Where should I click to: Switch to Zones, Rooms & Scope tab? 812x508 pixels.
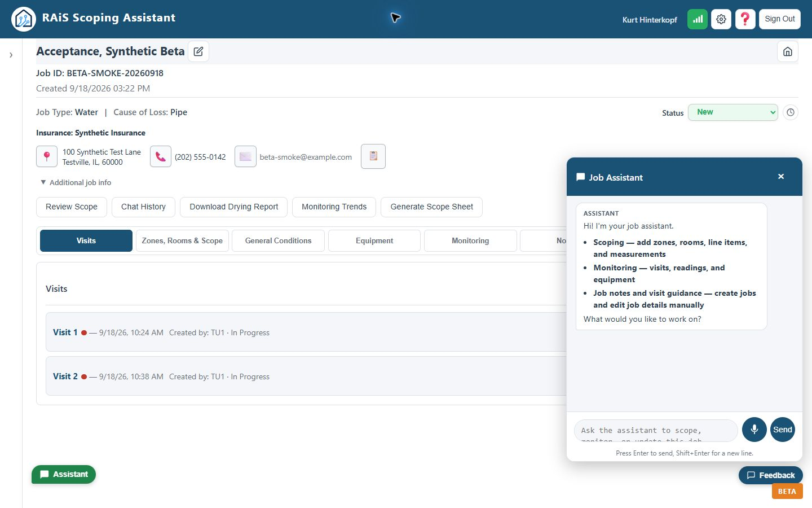coord(182,240)
